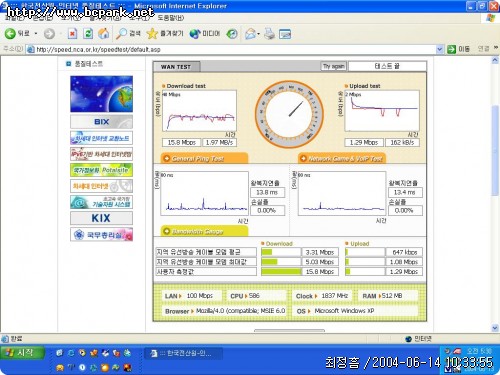Image resolution: width=500 pixels, height=375 pixels.
Task: Open the Mail envelope toolbar icon
Action: pyautogui.click(x=250, y=34)
